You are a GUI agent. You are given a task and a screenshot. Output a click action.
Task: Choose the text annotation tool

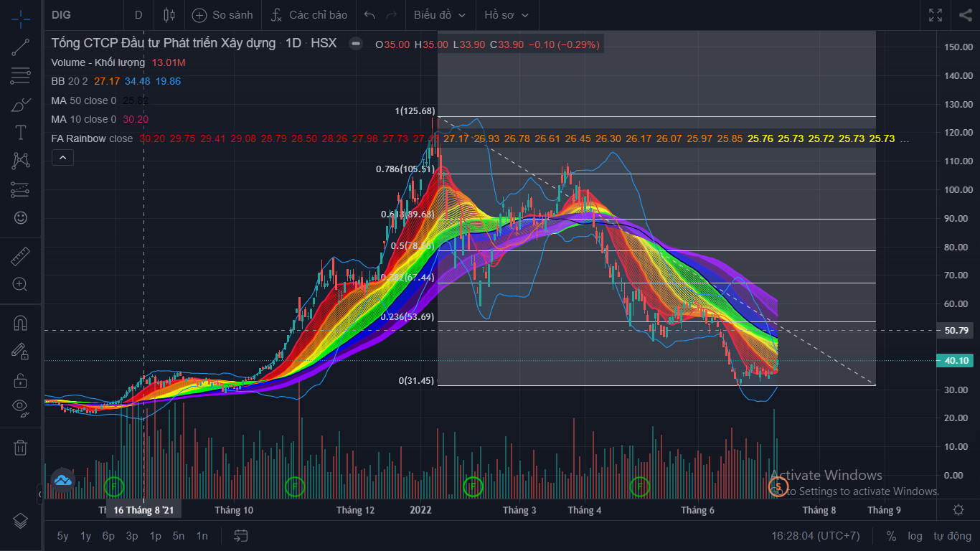pyautogui.click(x=20, y=133)
